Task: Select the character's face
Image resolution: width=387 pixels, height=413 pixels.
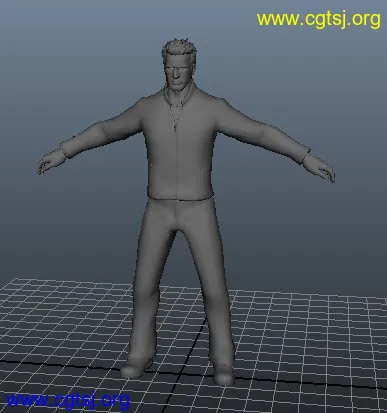Action: coord(176,74)
